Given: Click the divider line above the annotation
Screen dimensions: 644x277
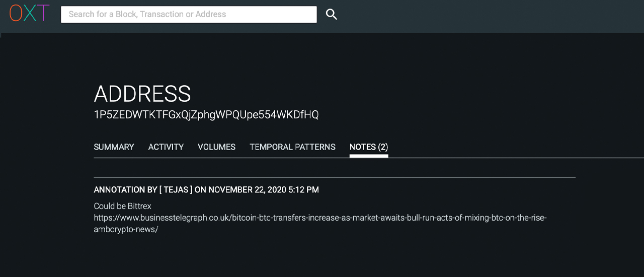Looking at the screenshot, I should click(x=334, y=178).
